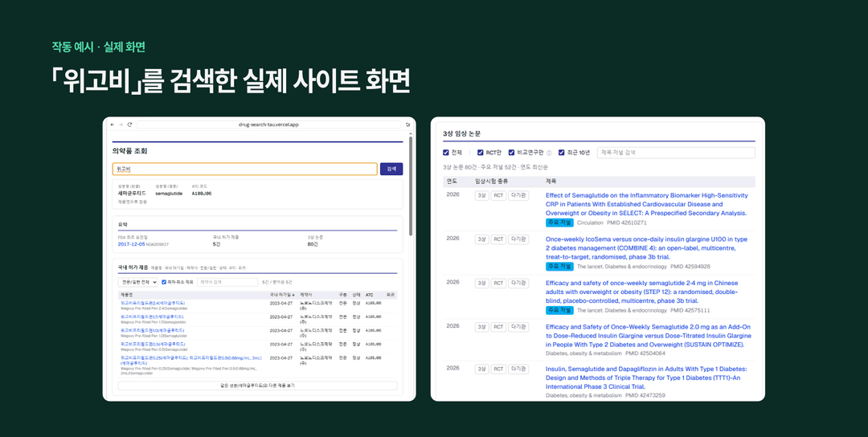Open FDA approval date 2017-12-05 link
Viewport: 868px width, 437px height.
tap(131, 244)
